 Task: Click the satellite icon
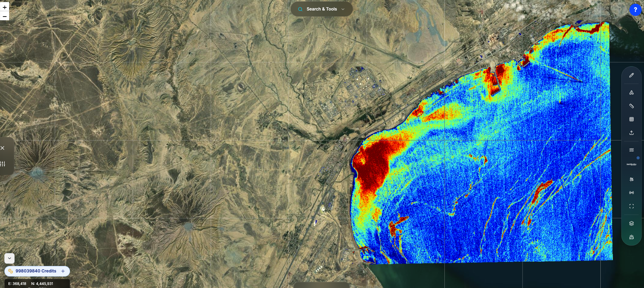[x=631, y=179]
